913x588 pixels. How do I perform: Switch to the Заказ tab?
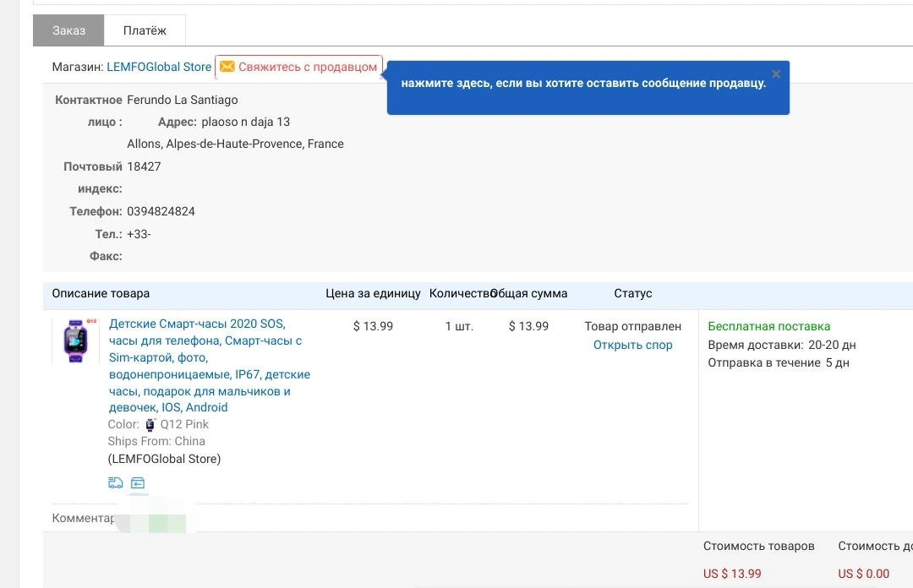[x=68, y=30]
